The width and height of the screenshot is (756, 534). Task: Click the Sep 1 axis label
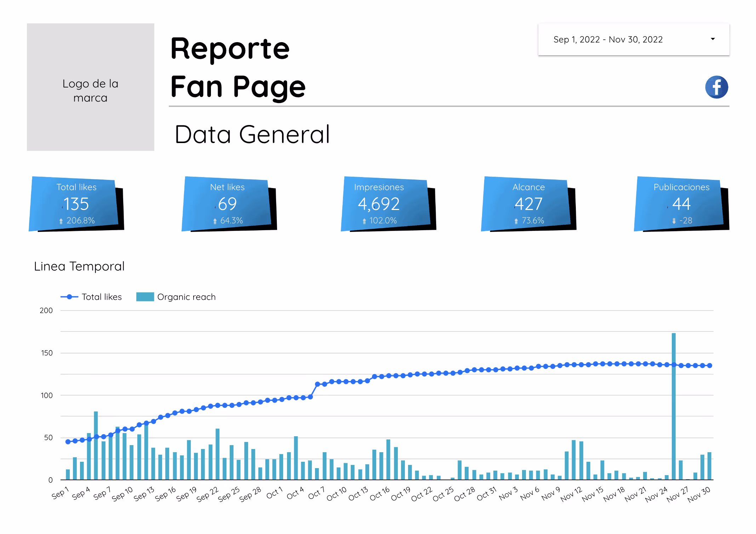[60, 493]
